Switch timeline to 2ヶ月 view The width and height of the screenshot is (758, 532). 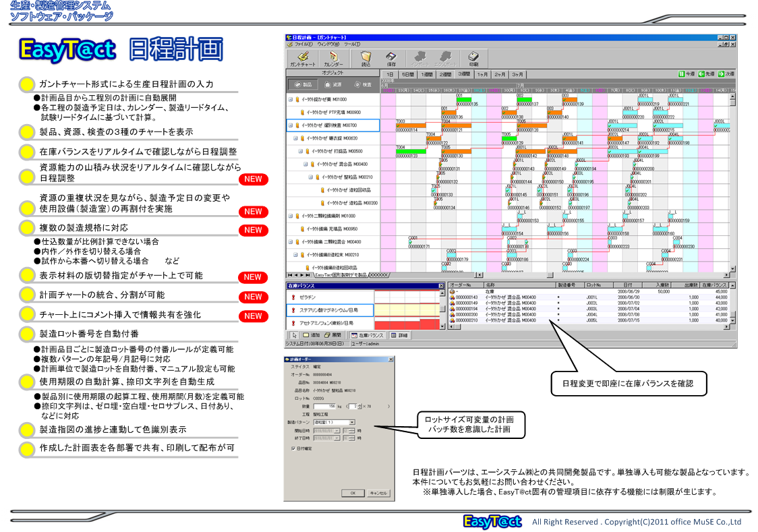pos(500,74)
